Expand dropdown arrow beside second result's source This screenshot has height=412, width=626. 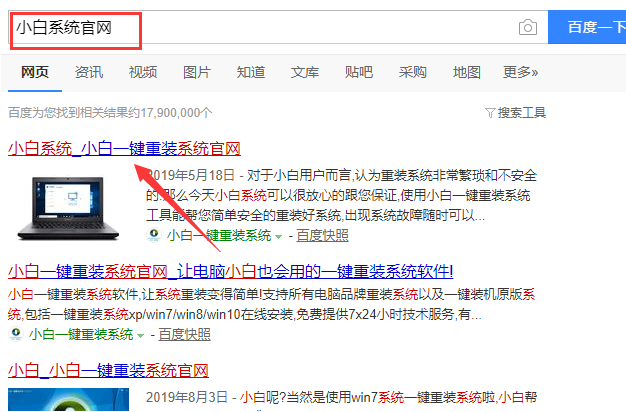(140, 336)
